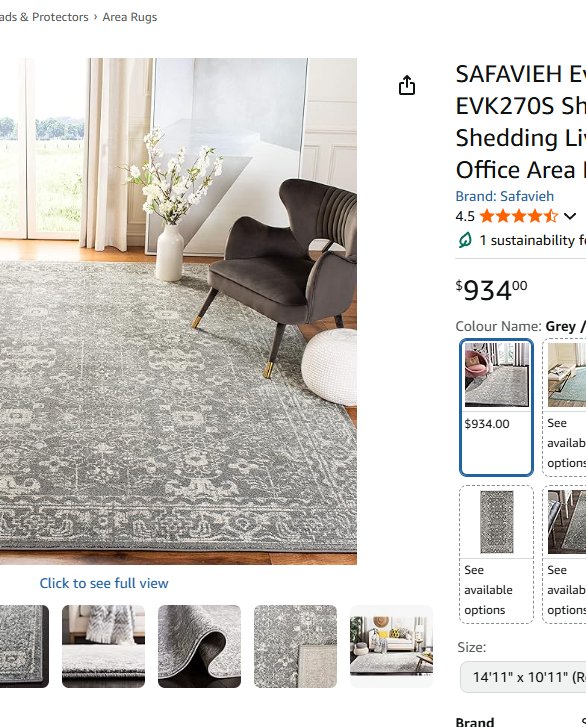
Task: Choose the teal rug colour swatch
Action: point(564,407)
